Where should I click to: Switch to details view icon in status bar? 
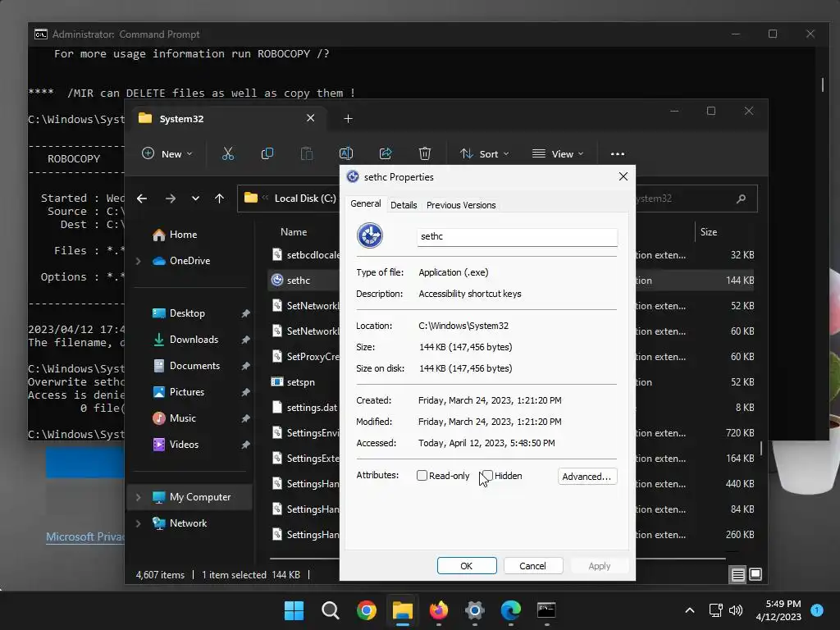(x=737, y=575)
